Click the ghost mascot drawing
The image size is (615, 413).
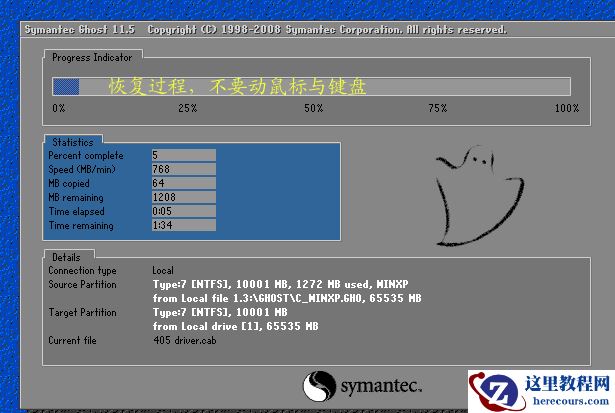point(480,195)
